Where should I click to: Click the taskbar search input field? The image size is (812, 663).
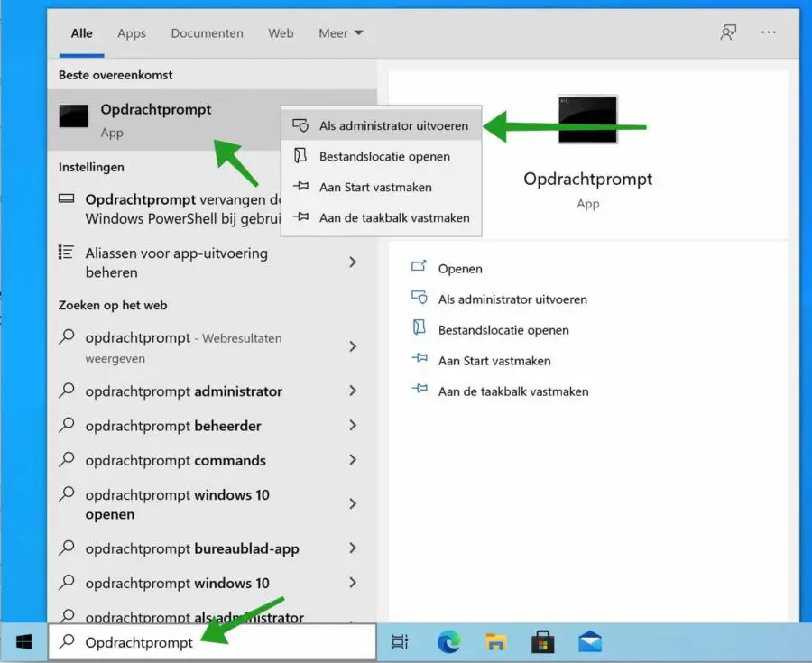(212, 641)
